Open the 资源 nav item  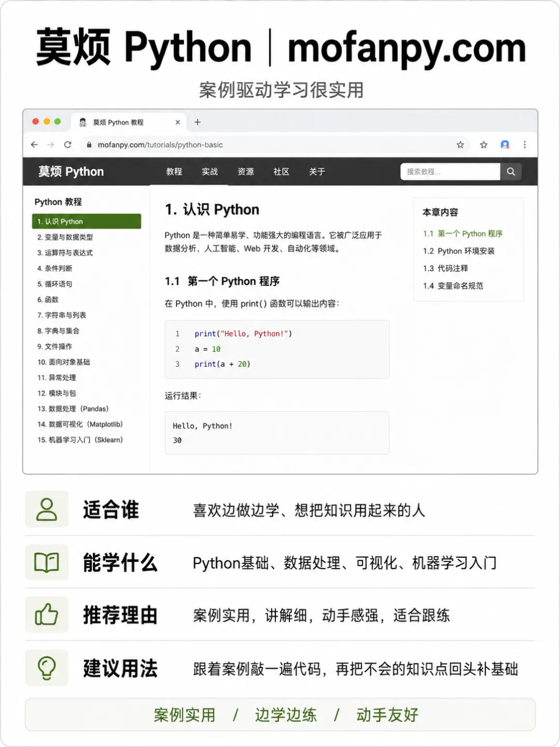pos(246,172)
